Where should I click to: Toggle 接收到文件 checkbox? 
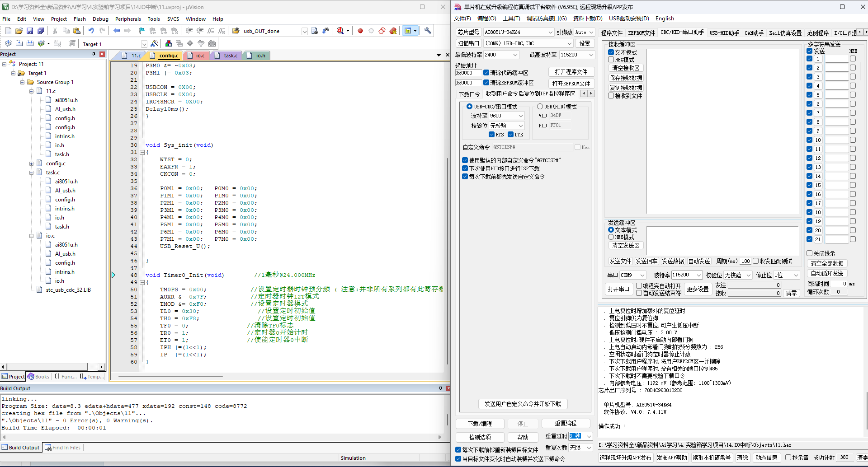click(611, 96)
